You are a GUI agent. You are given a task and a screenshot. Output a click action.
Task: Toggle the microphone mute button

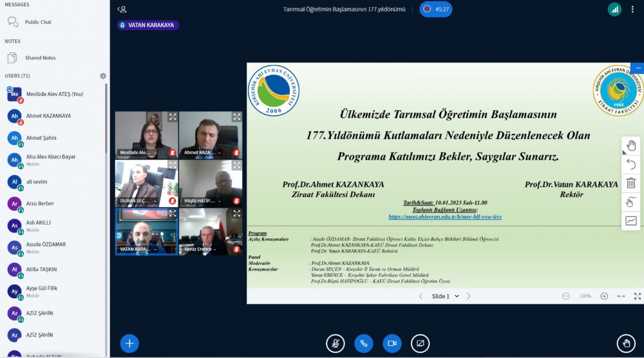click(x=335, y=343)
